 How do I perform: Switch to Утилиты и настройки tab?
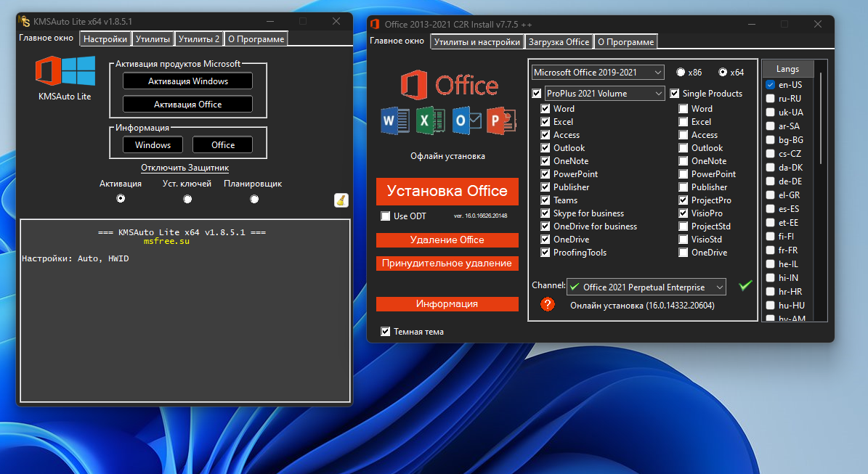(477, 42)
